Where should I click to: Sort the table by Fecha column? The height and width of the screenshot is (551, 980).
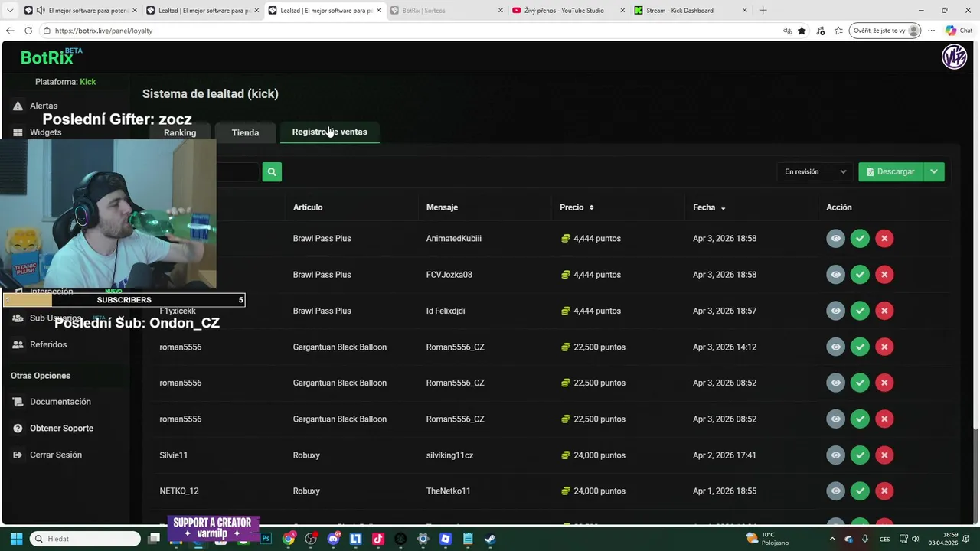(709, 207)
